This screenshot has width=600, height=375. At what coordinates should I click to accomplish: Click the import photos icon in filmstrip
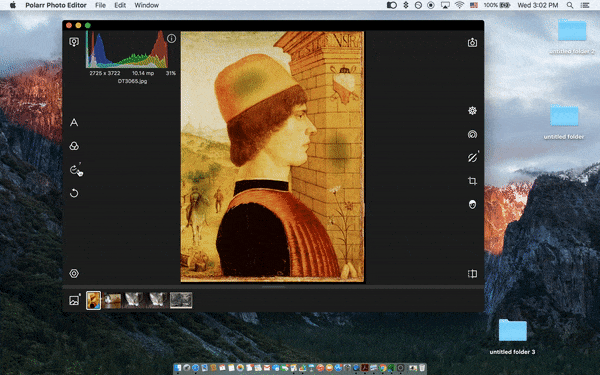point(74,300)
